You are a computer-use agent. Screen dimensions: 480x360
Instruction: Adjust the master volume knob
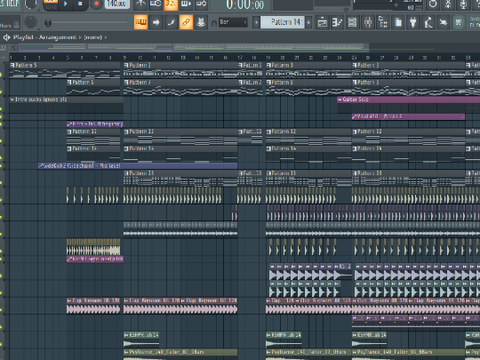pos(31,4)
